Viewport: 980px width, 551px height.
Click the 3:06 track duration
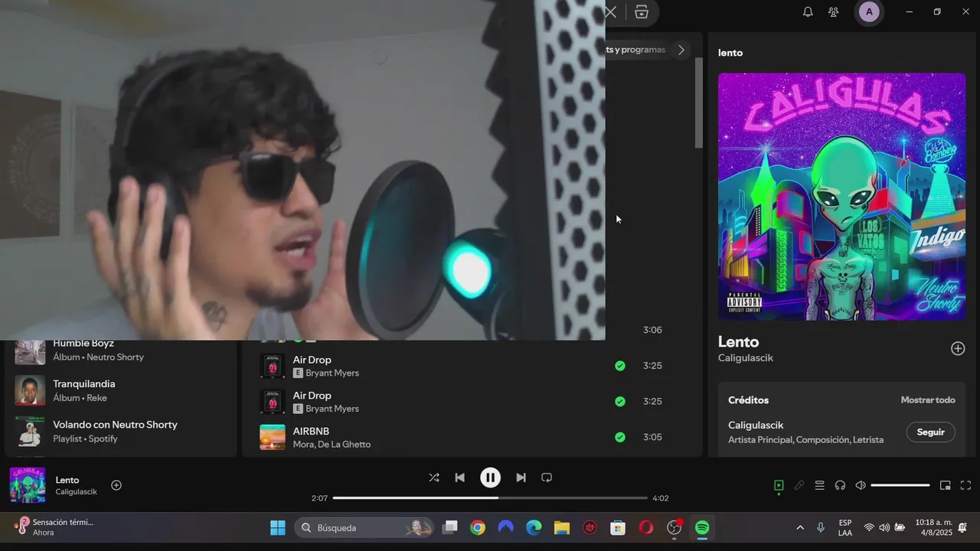pyautogui.click(x=652, y=330)
